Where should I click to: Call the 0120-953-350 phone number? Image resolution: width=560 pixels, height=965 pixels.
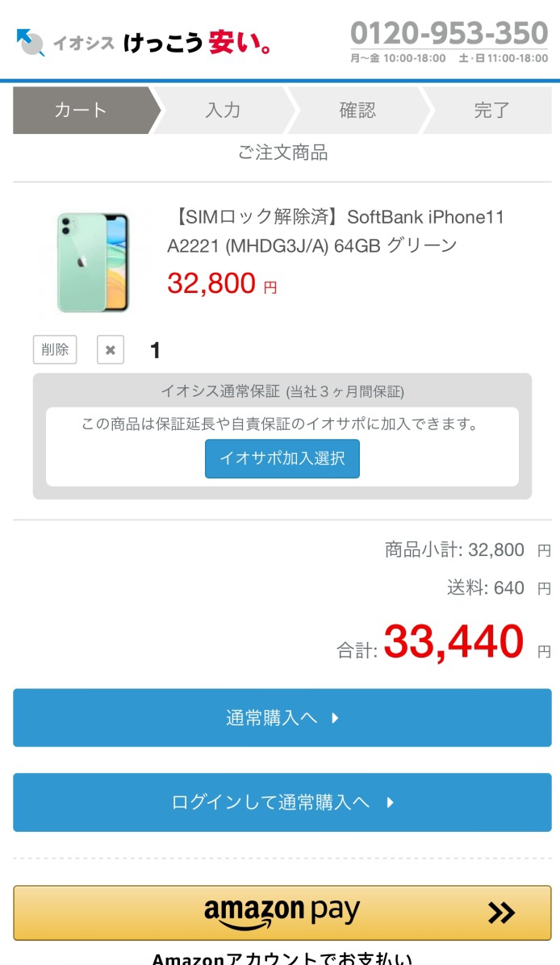(449, 33)
